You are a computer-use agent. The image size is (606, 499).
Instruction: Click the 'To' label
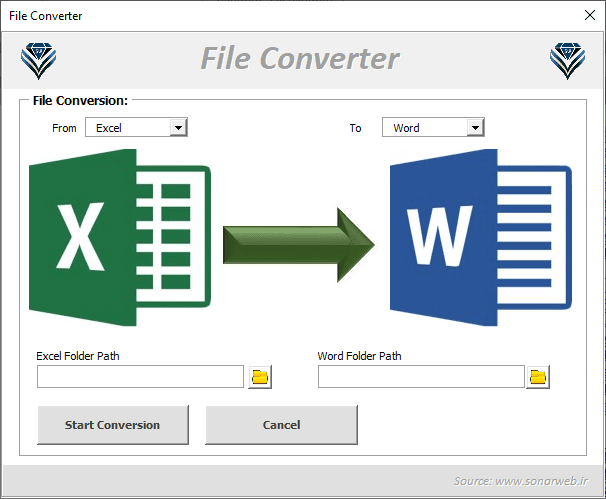(x=356, y=128)
